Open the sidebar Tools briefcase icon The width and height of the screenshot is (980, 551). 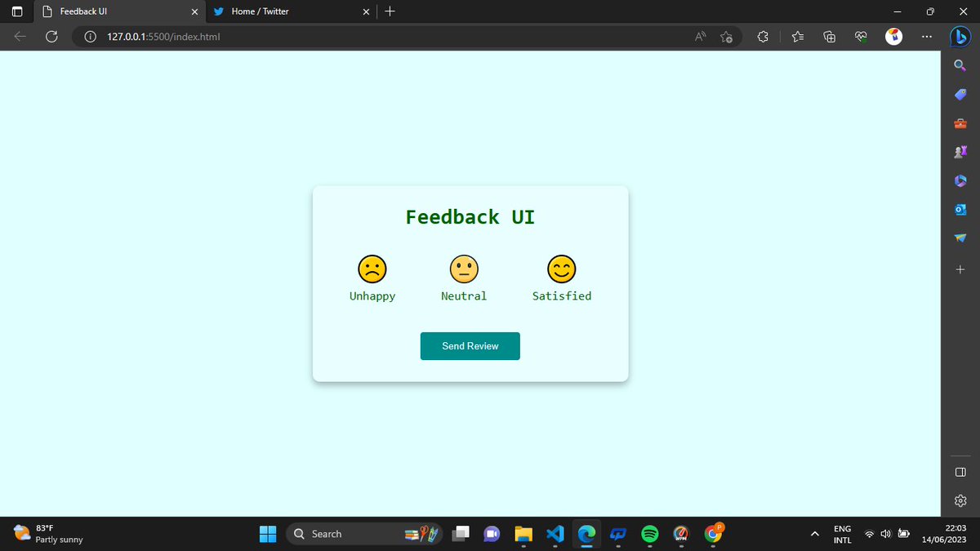pos(960,123)
